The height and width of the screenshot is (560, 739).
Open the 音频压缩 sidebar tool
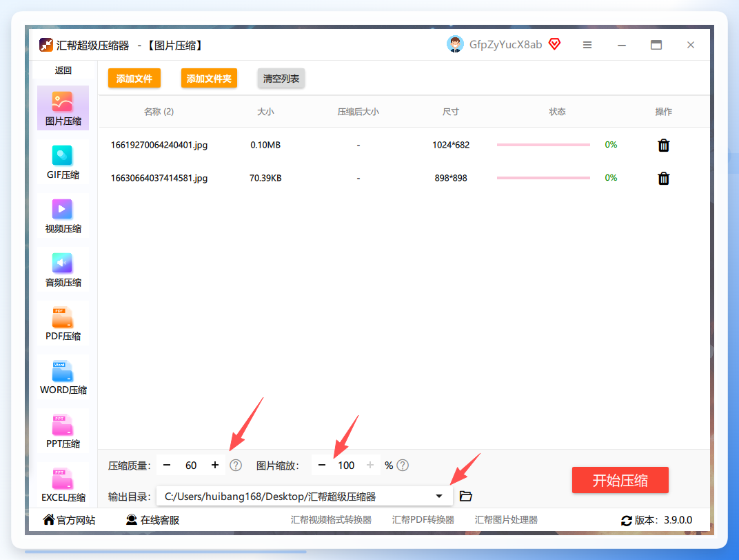63,269
